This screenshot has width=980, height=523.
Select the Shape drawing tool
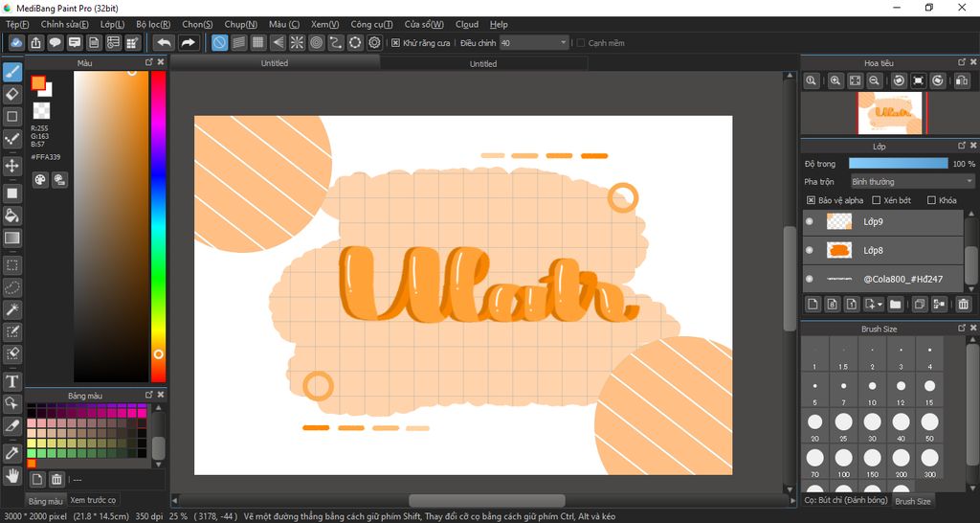(x=11, y=116)
